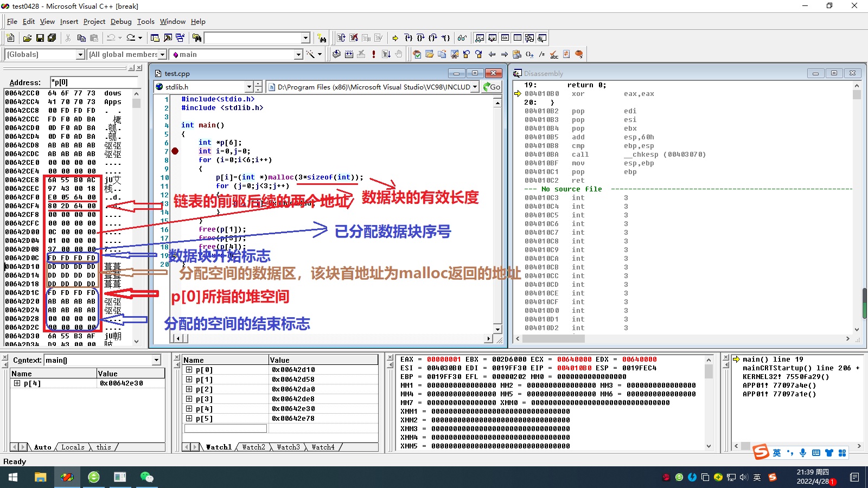
Task: Open the Find combo box dropdown arrow
Action: coord(305,38)
